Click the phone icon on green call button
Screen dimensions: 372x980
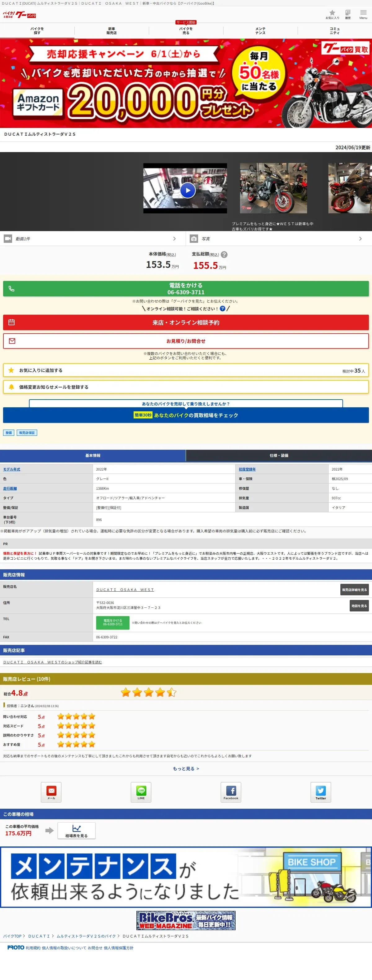click(x=11, y=289)
